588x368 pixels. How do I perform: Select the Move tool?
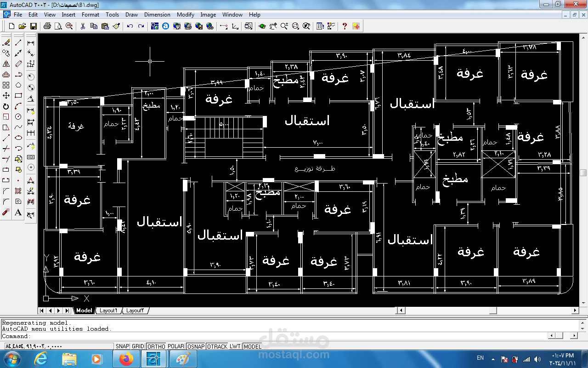point(6,96)
